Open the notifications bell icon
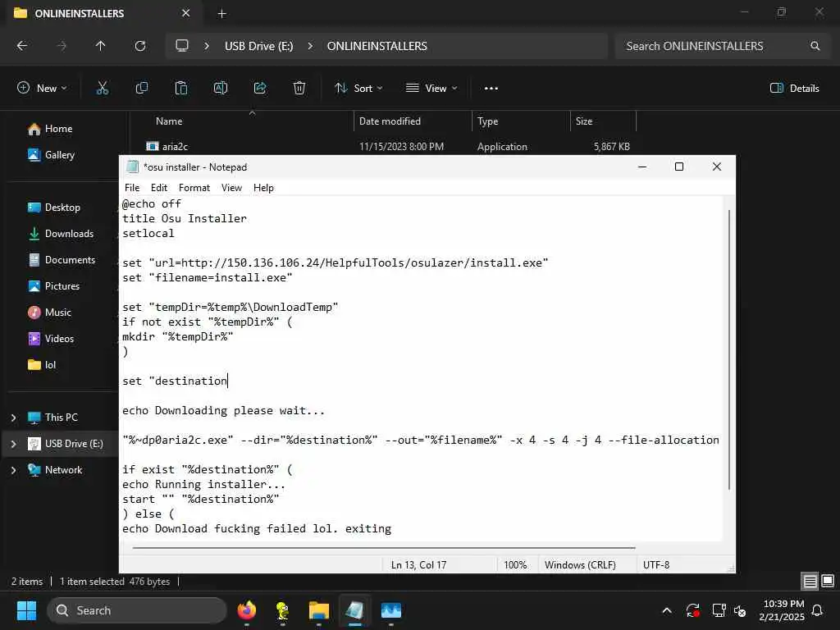This screenshot has width=840, height=630. point(818,610)
